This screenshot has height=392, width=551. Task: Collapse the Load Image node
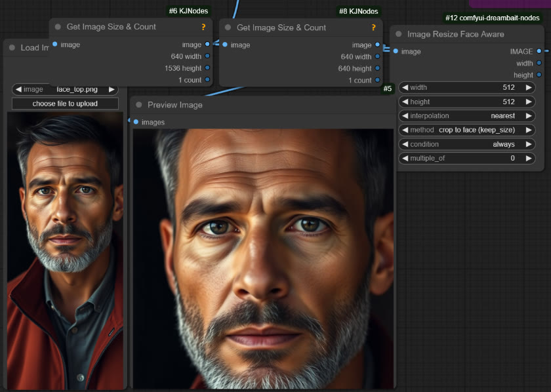tap(12, 47)
